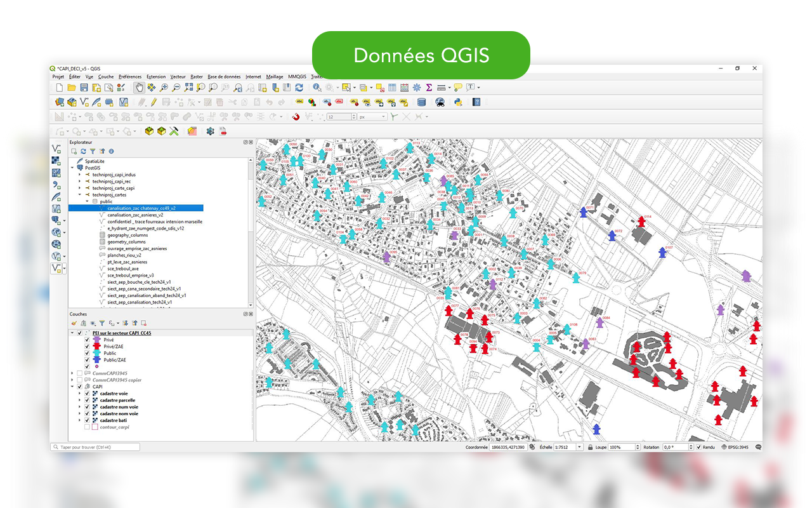The image size is (812, 508).
Task: Open the processing toolbox gear icon
Action: pyautogui.click(x=417, y=88)
